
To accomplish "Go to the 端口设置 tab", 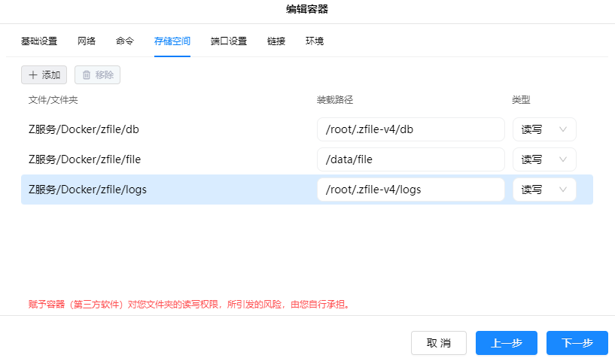I will (229, 41).
